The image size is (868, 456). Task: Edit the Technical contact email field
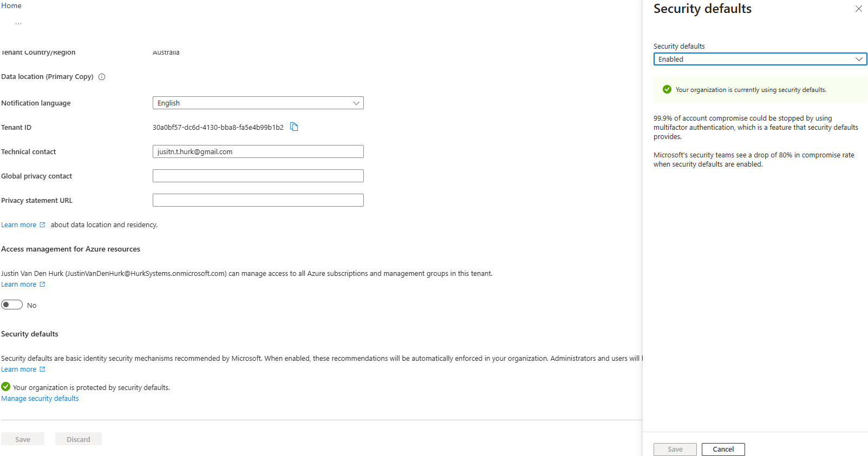(x=258, y=151)
